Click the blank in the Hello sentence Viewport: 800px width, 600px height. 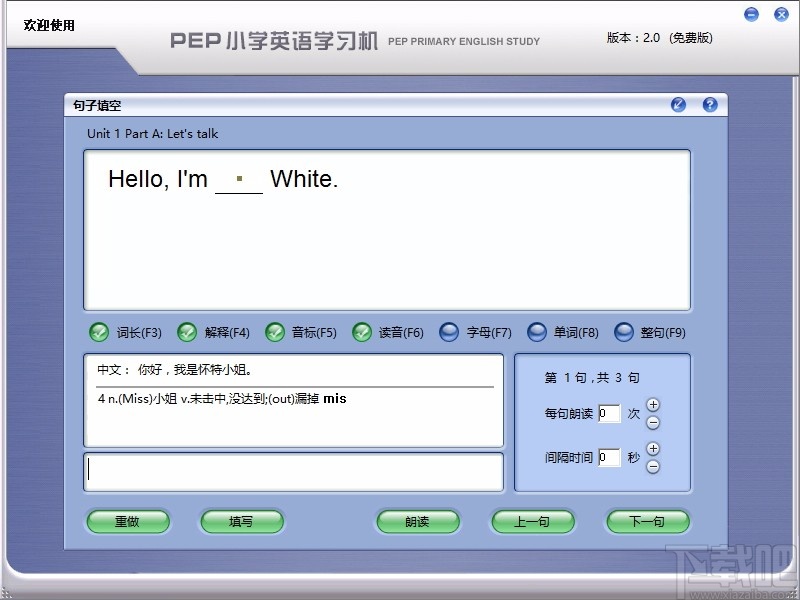[x=240, y=184]
